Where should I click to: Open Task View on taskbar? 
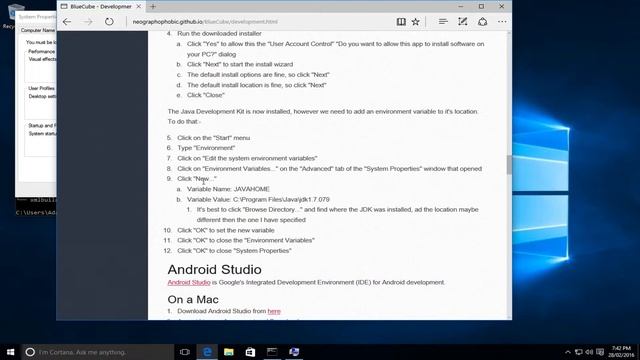click(x=185, y=352)
